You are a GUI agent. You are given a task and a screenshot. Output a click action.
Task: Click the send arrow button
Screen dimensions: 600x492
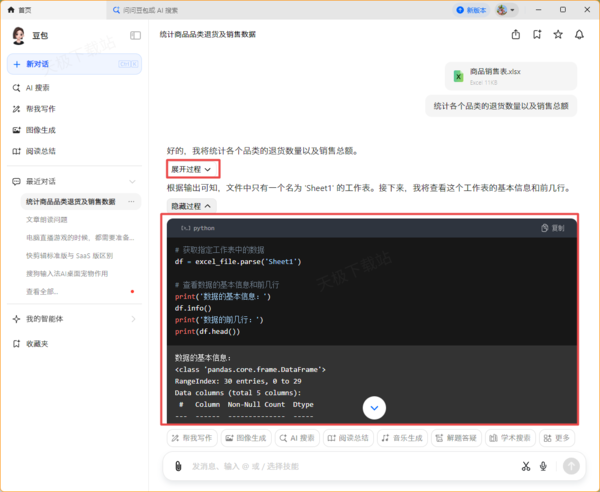click(571, 466)
